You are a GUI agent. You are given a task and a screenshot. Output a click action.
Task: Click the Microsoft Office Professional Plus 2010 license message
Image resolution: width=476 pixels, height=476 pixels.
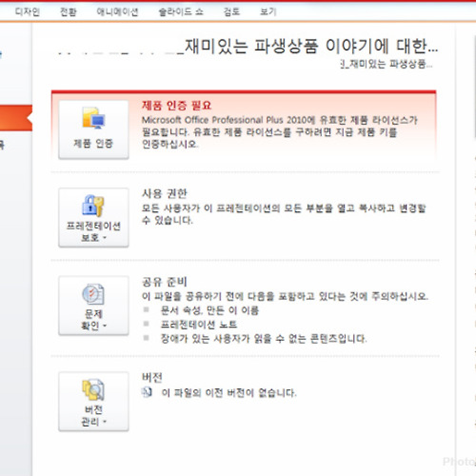[279, 132]
